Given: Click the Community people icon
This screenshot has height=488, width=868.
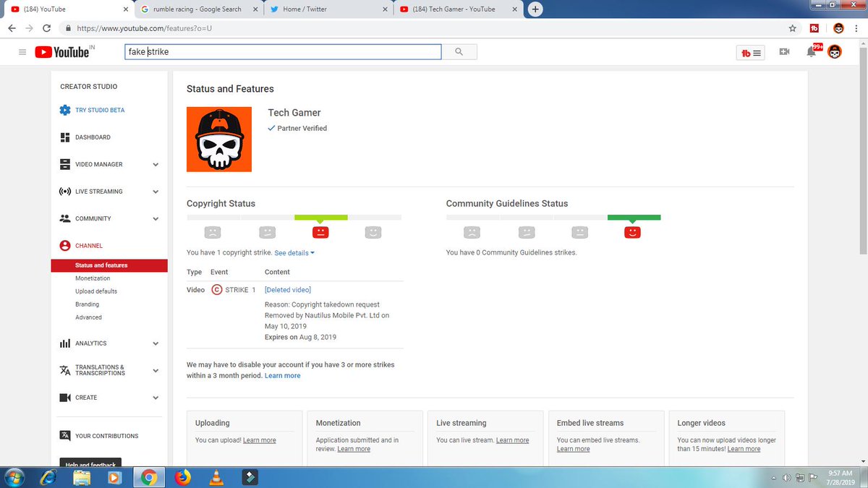Looking at the screenshot, I should (x=65, y=218).
